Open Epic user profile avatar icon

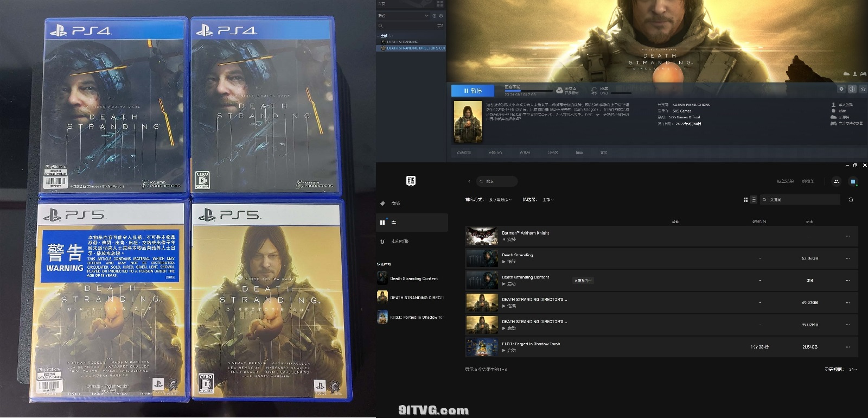tap(853, 181)
